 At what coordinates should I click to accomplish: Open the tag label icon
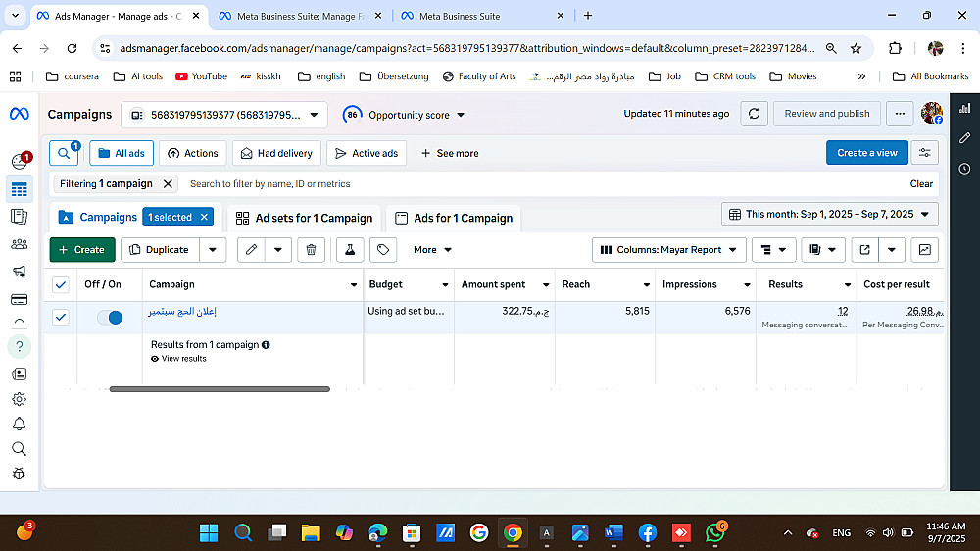tap(383, 250)
